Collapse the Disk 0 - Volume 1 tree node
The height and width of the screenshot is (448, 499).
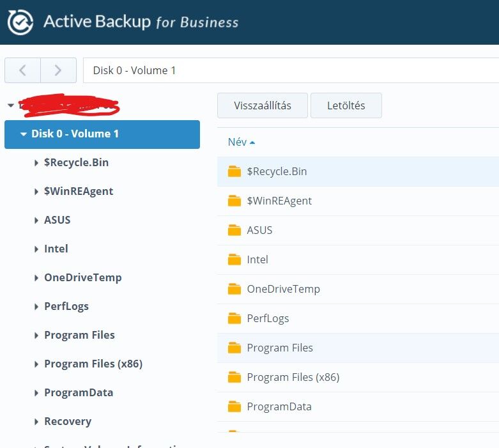point(23,134)
